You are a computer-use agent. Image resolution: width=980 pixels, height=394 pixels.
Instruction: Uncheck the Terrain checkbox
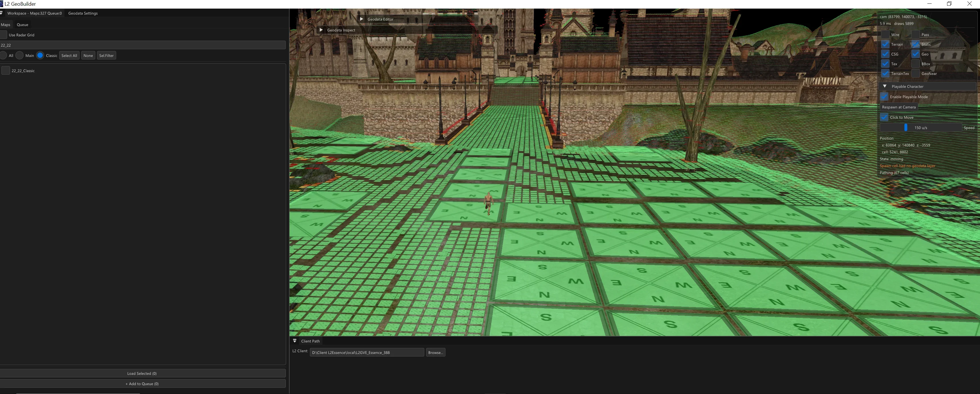click(x=885, y=45)
